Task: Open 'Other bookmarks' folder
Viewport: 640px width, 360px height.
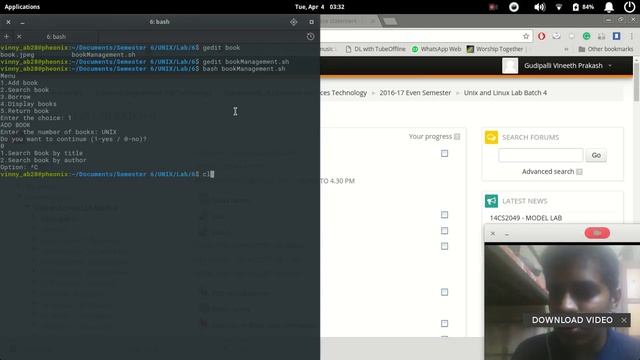Action: (606, 49)
